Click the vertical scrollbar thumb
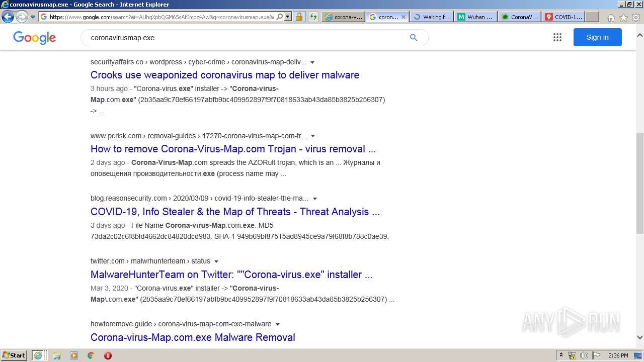The width and height of the screenshot is (644, 362). click(640, 183)
